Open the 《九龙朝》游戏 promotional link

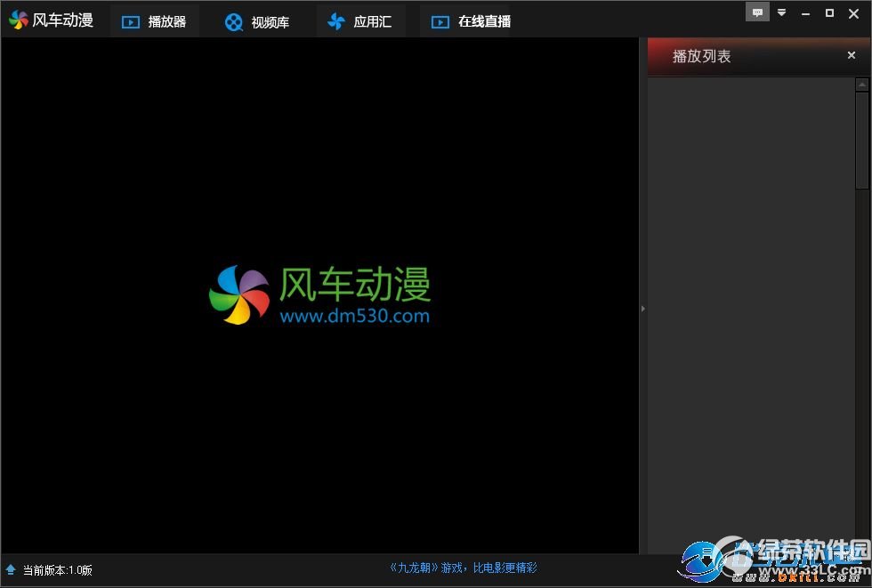(x=464, y=568)
